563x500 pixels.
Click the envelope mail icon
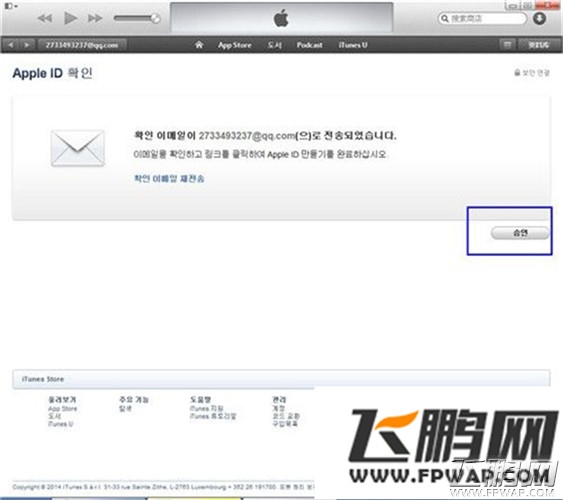pyautogui.click(x=78, y=148)
